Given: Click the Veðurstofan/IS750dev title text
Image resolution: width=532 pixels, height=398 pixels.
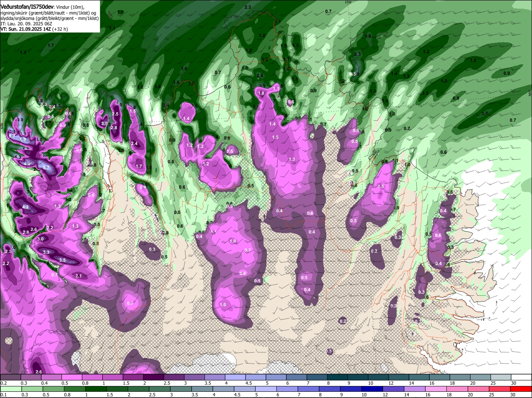Looking at the screenshot, I should (x=27, y=7).
